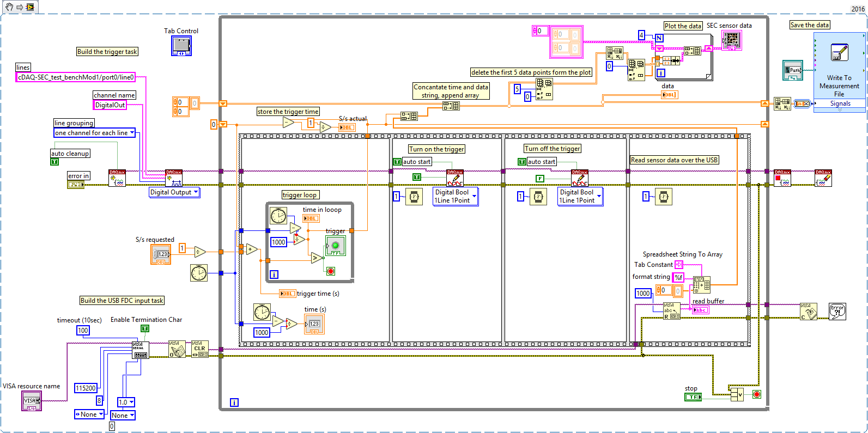Click the VISA resource name terminal
Viewport: 868px width, 433px height.
(x=31, y=401)
